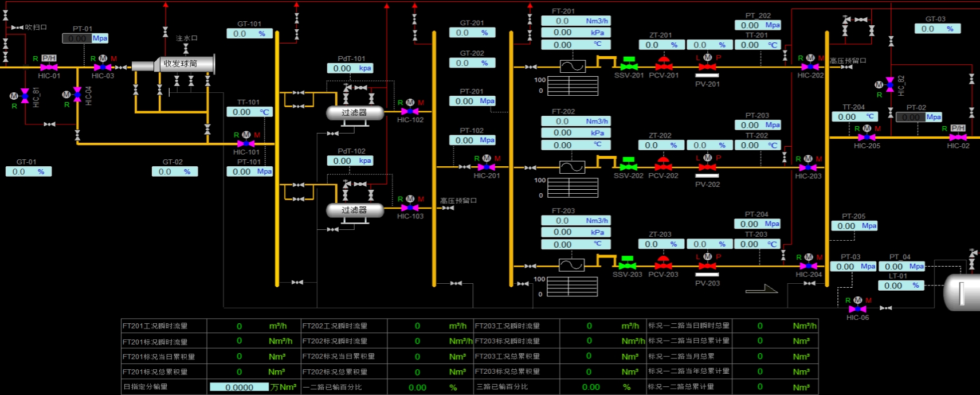Viewport: 980px width, 395px height.
Task: Click the vertical HIC_82 valve icon
Action: point(889,84)
